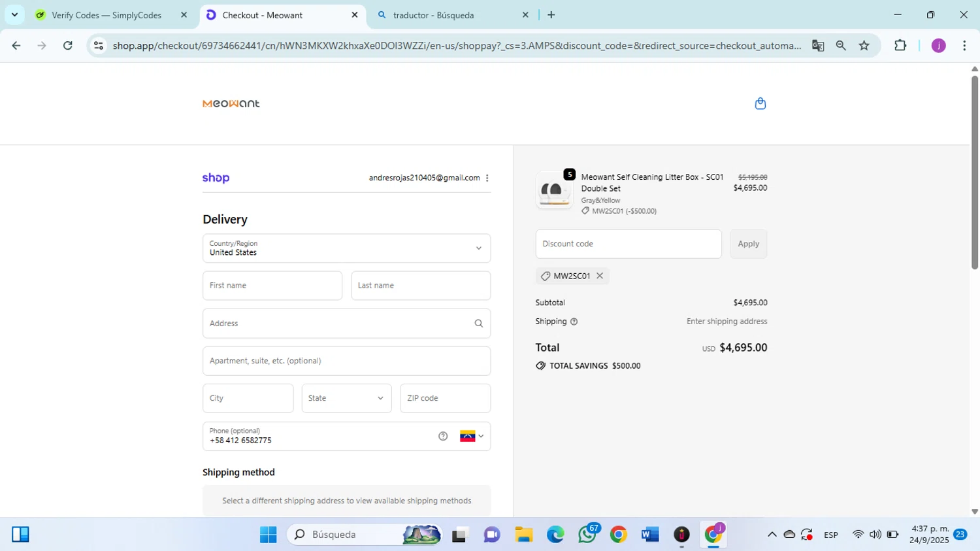View site information in address bar
Image resolution: width=980 pixels, height=551 pixels.
[99, 46]
